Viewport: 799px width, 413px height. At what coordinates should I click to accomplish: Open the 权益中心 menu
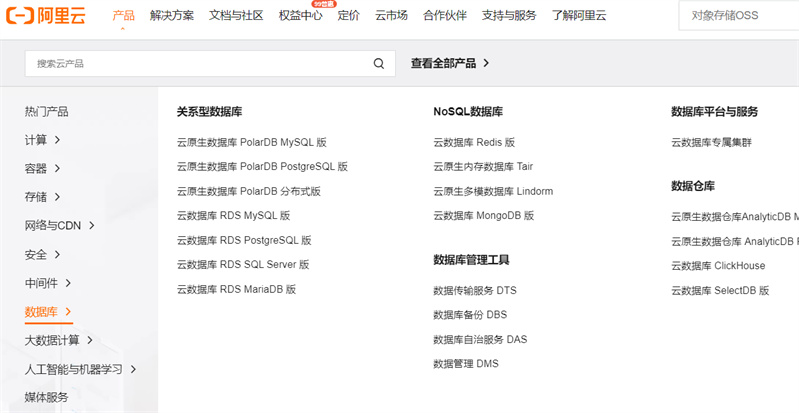[x=300, y=15]
